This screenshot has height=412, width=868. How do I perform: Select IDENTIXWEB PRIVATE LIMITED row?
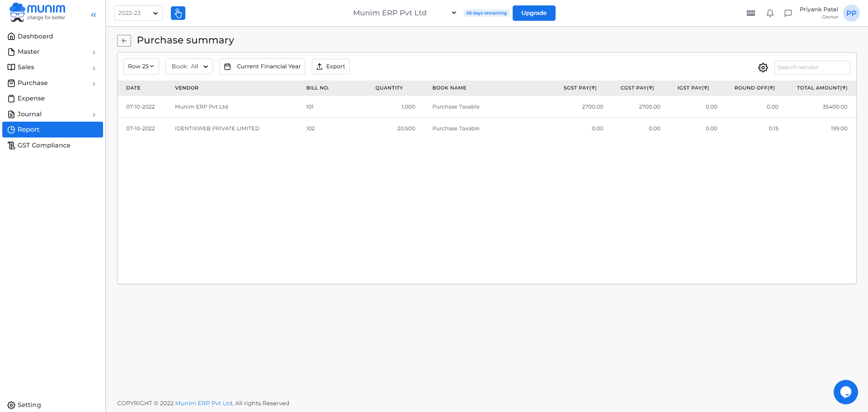pos(487,128)
